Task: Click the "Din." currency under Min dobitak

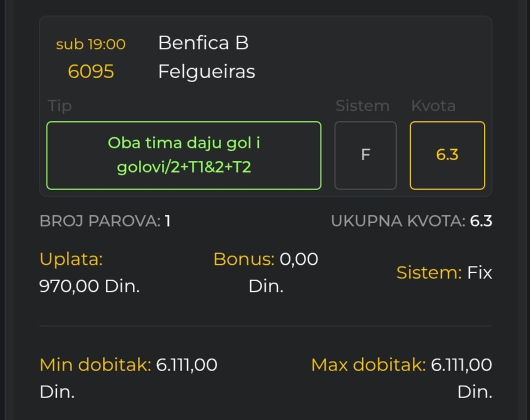Action: [x=57, y=392]
